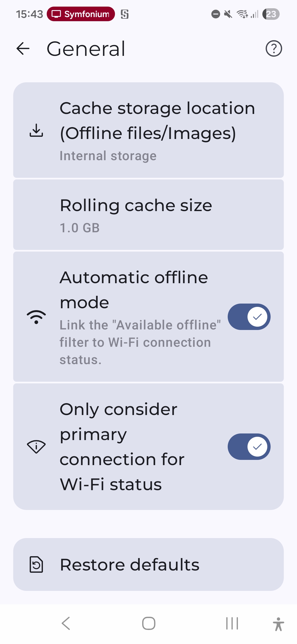The height and width of the screenshot is (644, 297).
Task: Tap the cache storage download icon
Action: click(36, 130)
